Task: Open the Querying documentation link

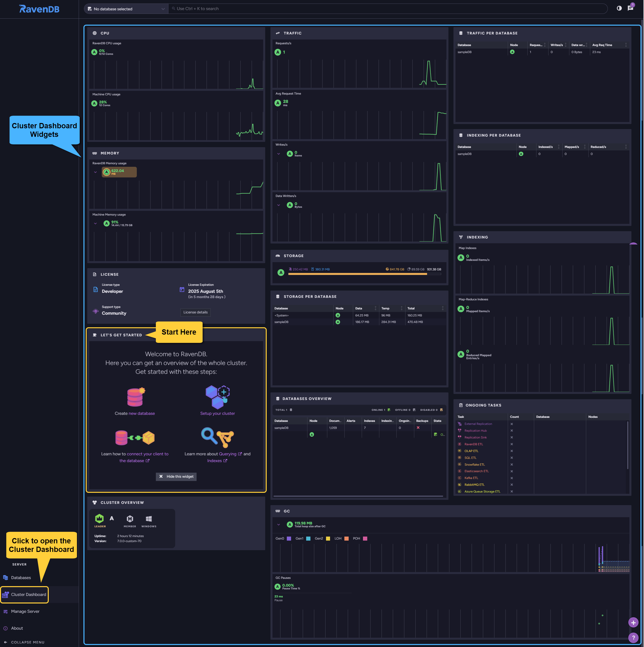Action: (230, 454)
